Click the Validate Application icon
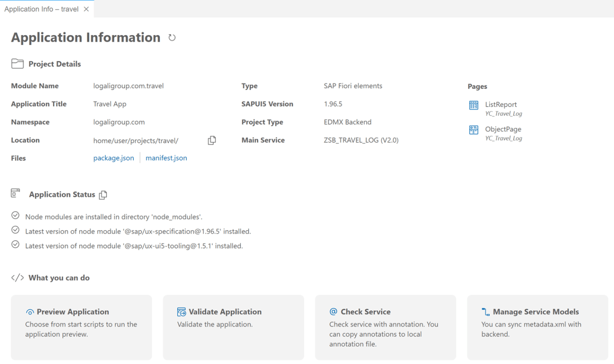The width and height of the screenshot is (614, 364). point(182,312)
